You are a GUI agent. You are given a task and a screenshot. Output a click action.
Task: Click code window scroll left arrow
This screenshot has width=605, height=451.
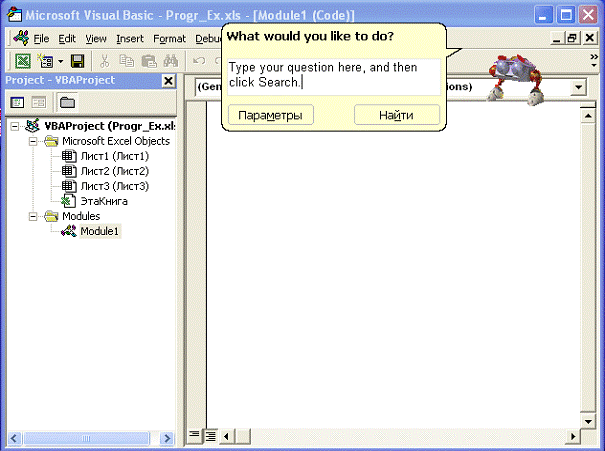[226, 436]
